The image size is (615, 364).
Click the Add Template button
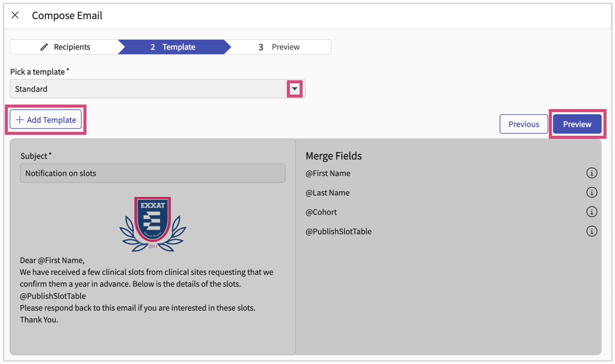(x=46, y=120)
